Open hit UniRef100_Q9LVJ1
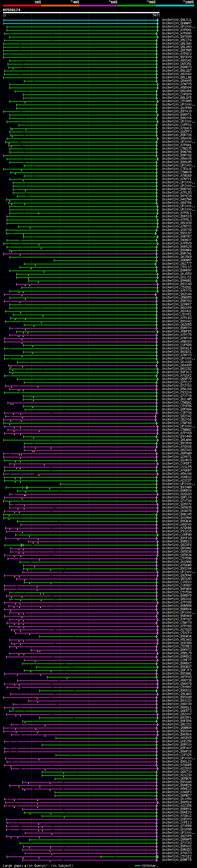This screenshot has width=197, height=868. [x=176, y=20]
